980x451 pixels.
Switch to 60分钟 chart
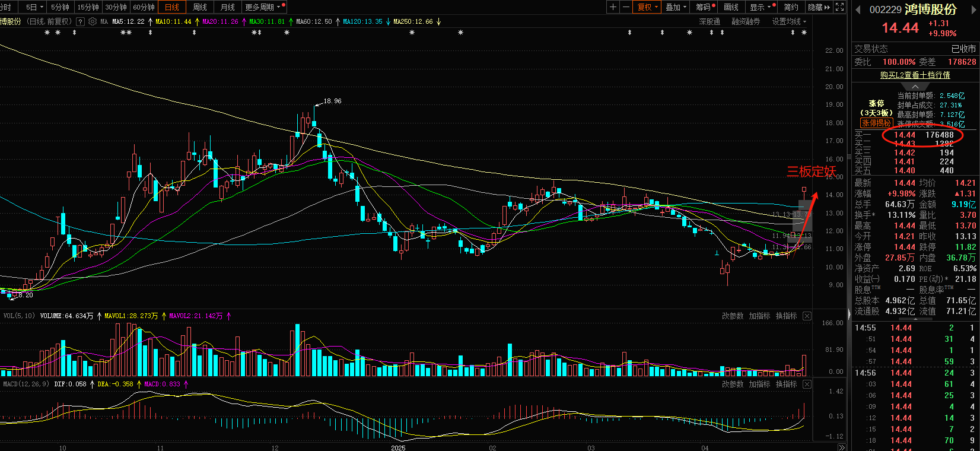[144, 7]
